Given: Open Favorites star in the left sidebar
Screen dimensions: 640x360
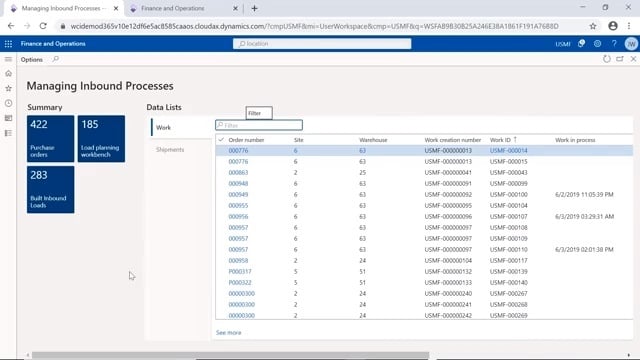Looking at the screenshot, I should pyautogui.click(x=8, y=88).
